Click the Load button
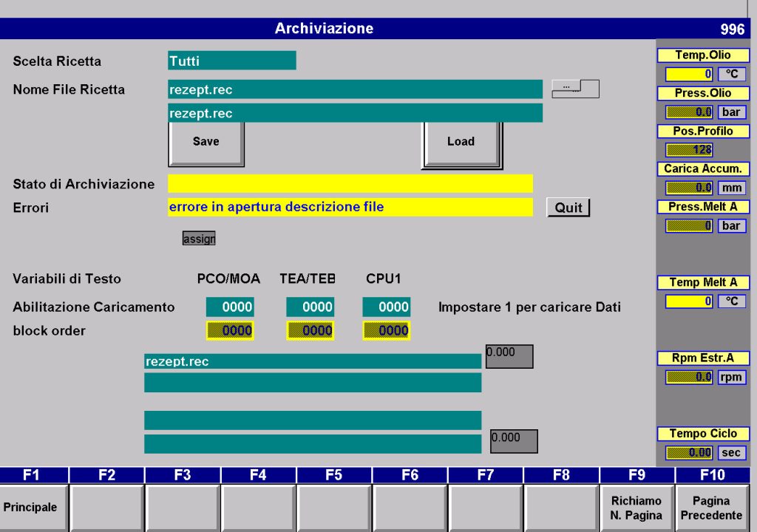 click(462, 144)
